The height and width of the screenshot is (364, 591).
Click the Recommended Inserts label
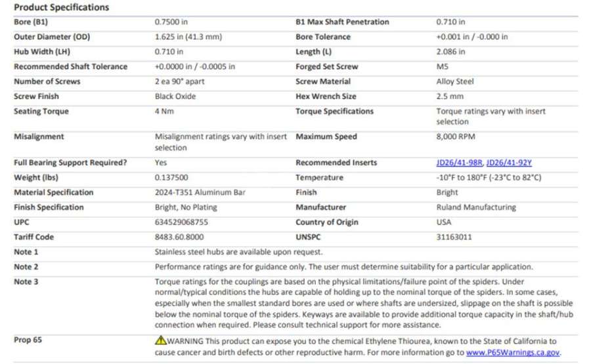tap(336, 163)
